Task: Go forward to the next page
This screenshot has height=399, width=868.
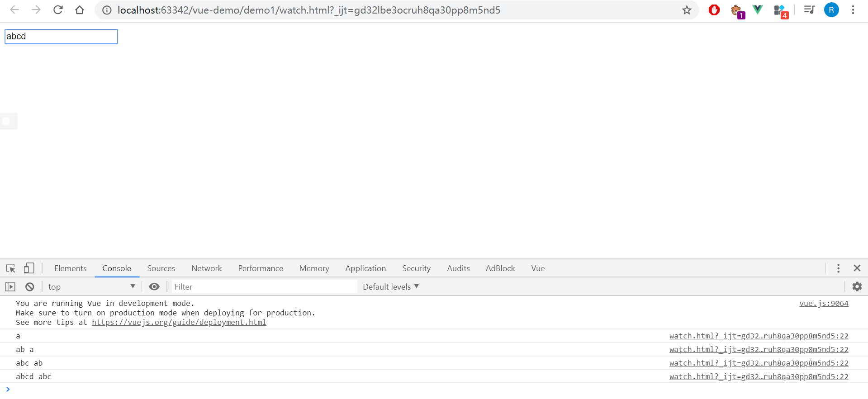Action: tap(36, 10)
